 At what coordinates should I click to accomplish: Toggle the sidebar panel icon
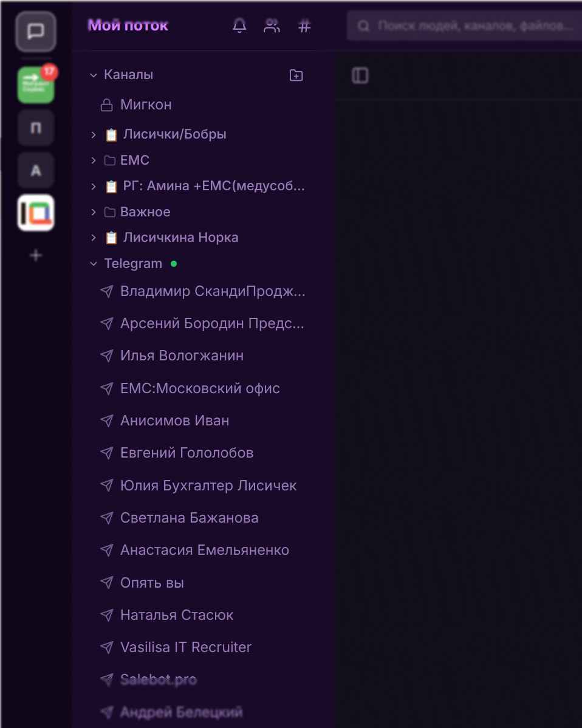(x=360, y=75)
